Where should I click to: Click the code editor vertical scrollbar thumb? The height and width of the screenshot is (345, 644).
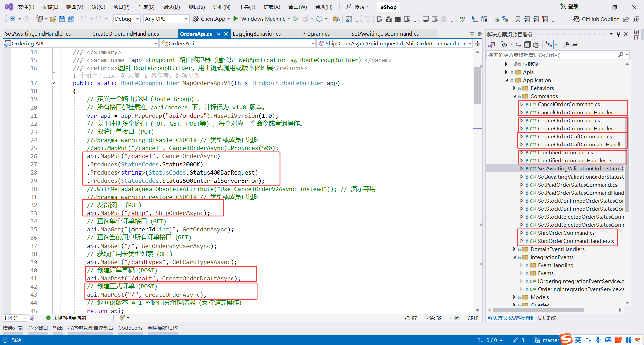point(478,85)
